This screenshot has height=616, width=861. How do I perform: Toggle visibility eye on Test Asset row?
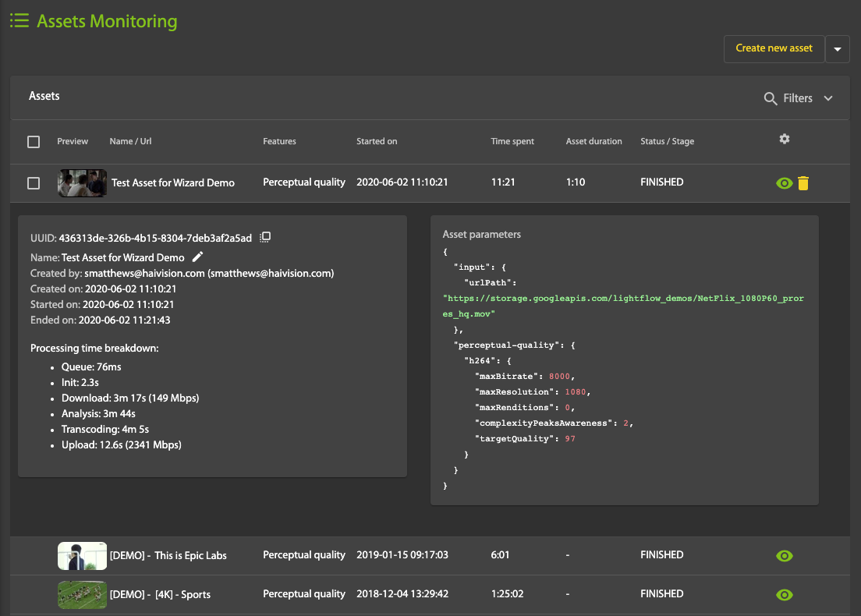pyautogui.click(x=784, y=183)
